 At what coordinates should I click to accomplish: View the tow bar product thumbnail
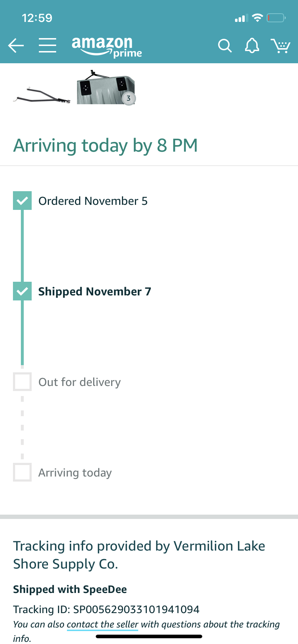[x=42, y=96]
